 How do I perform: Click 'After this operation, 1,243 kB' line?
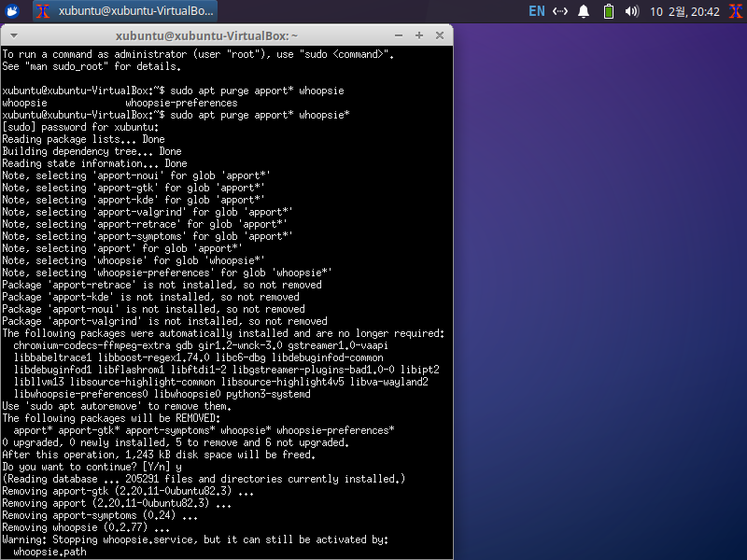coord(159,455)
